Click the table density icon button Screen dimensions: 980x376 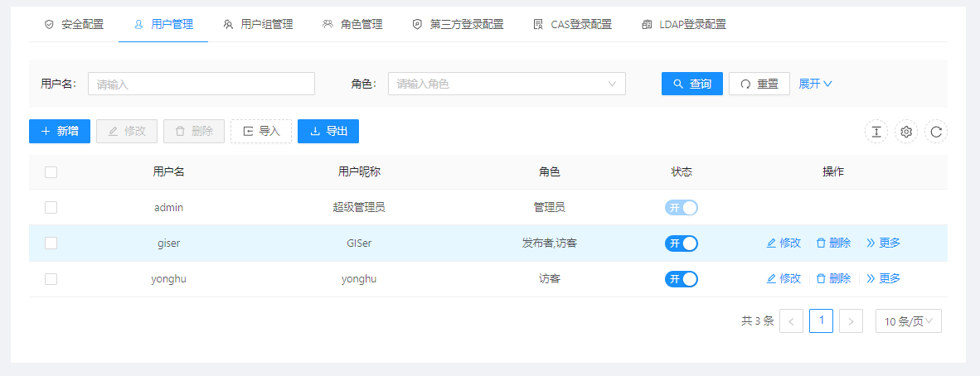point(876,132)
